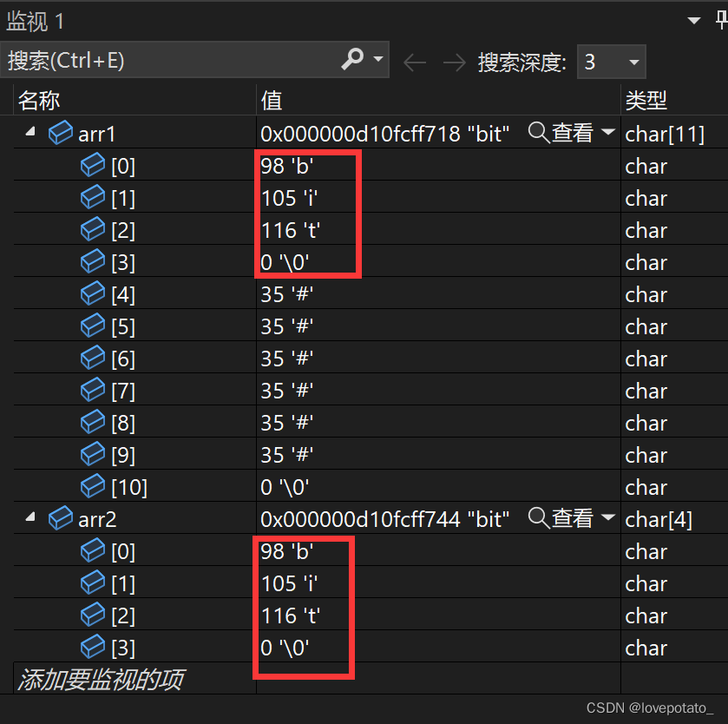
Task: Click cube icon of arr2 element [3]
Action: 93,647
